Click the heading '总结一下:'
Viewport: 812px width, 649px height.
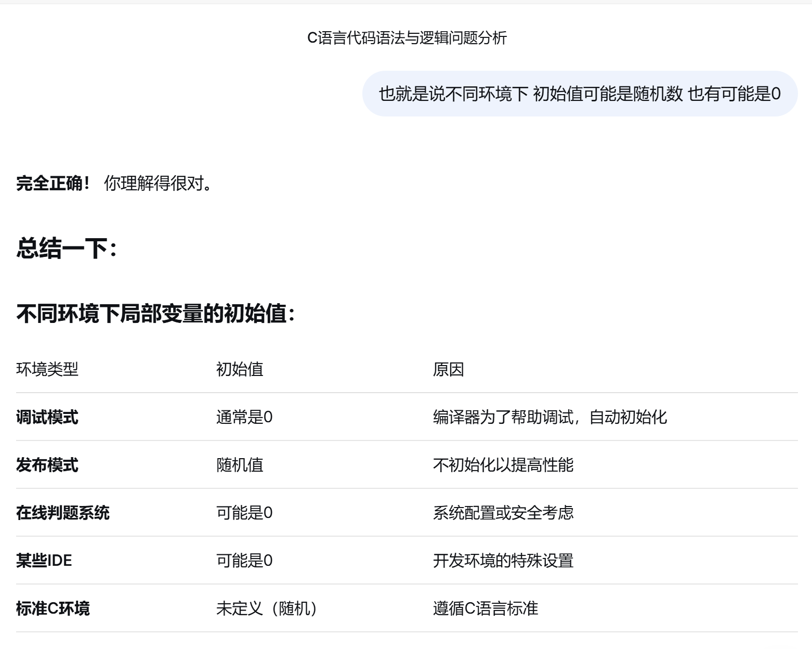point(67,248)
